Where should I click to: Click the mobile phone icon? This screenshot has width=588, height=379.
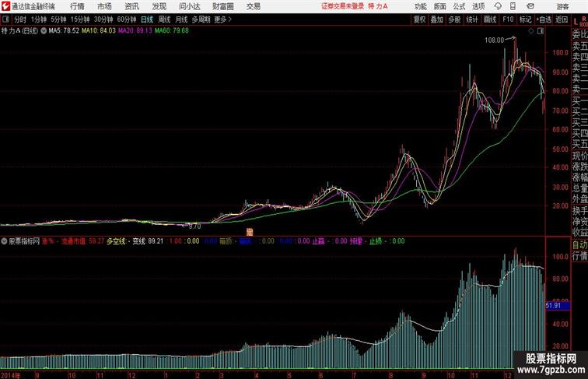point(513,6)
